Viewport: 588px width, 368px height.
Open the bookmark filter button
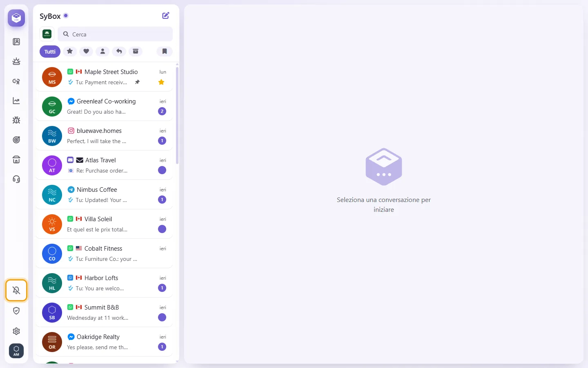click(165, 51)
